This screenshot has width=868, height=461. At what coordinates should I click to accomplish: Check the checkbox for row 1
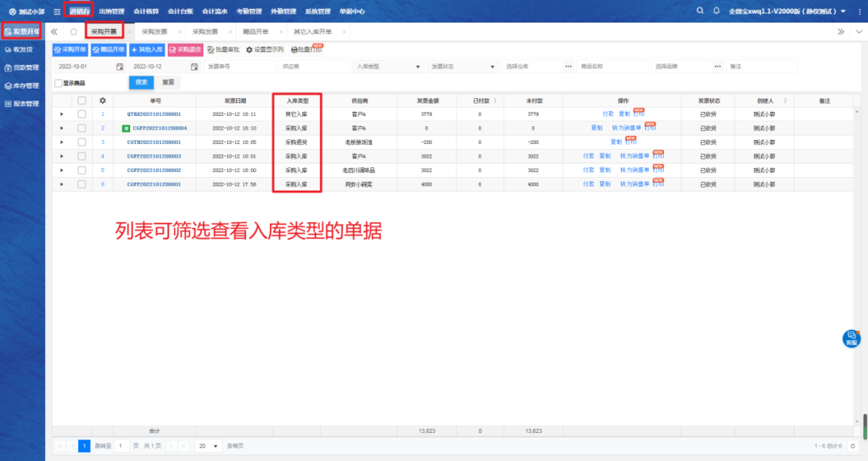pyautogui.click(x=81, y=114)
